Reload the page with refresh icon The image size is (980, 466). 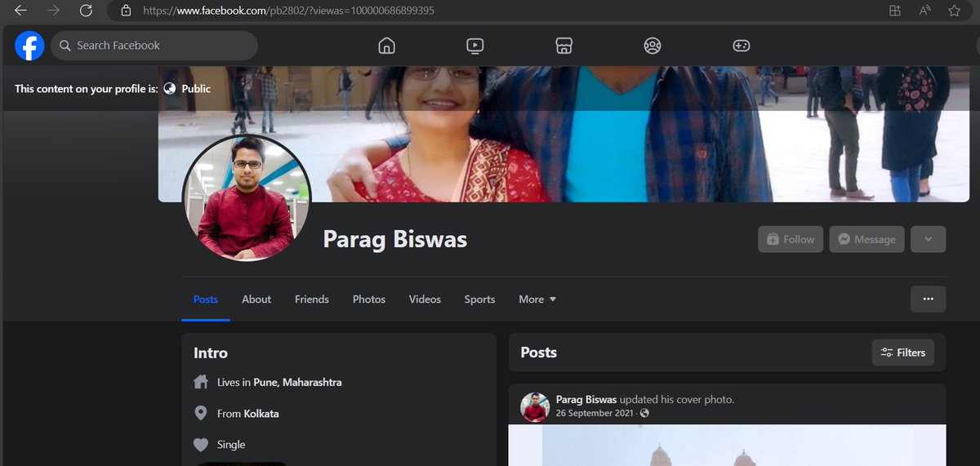[x=86, y=11]
